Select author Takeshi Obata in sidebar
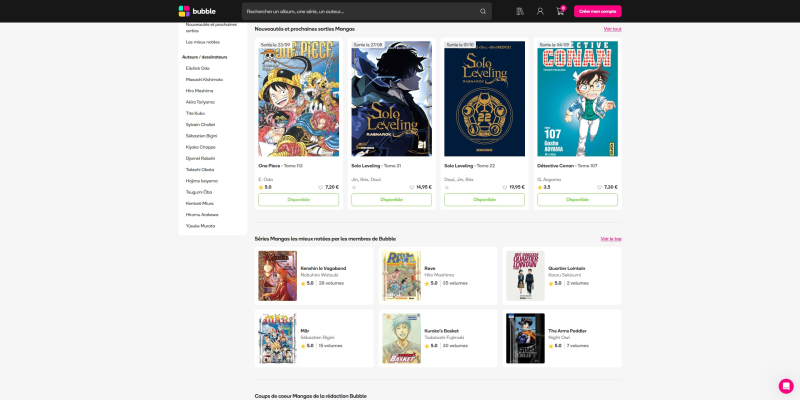This screenshot has height=400, width=800. pos(200,169)
